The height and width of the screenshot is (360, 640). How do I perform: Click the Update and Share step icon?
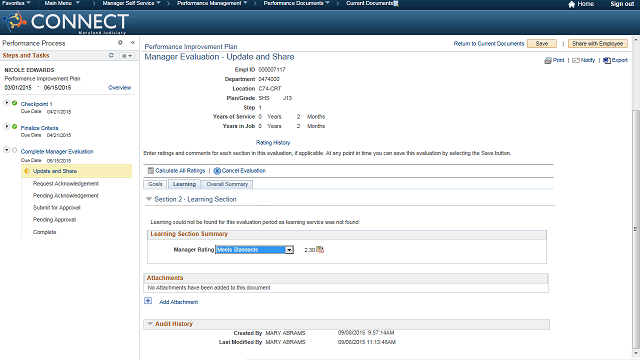pyautogui.click(x=27, y=171)
